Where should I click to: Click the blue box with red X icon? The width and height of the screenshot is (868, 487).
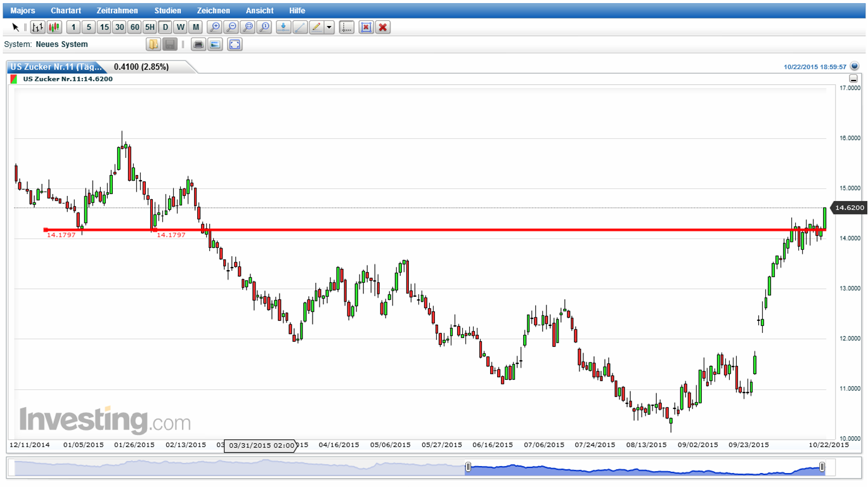(x=366, y=27)
